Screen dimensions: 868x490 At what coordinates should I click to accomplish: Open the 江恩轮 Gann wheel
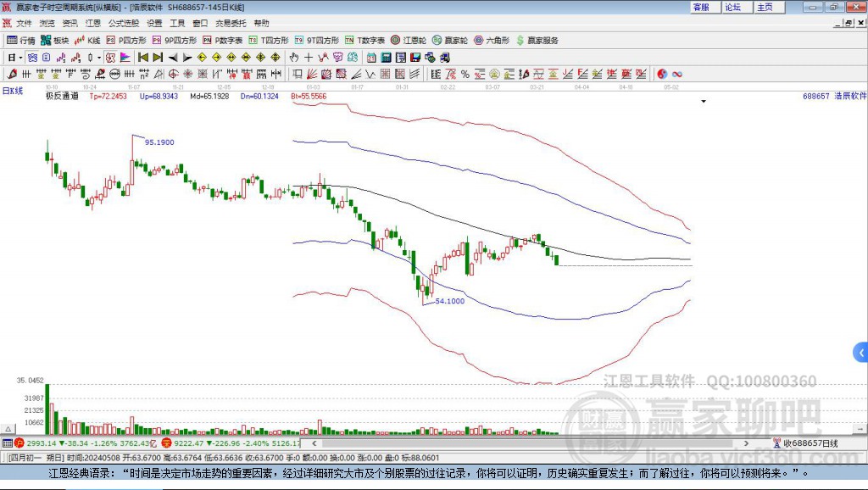409,41
